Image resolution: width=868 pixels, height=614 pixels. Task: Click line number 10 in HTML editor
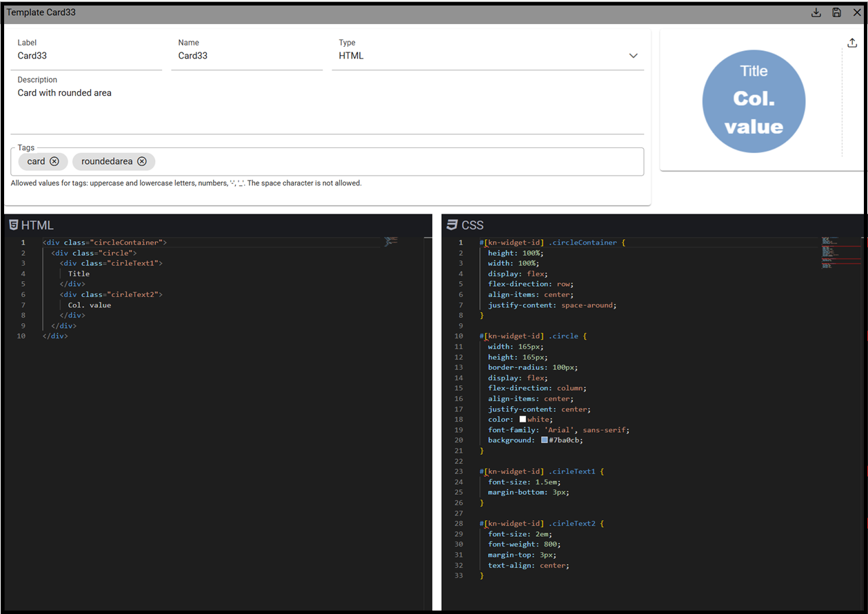pyautogui.click(x=21, y=336)
